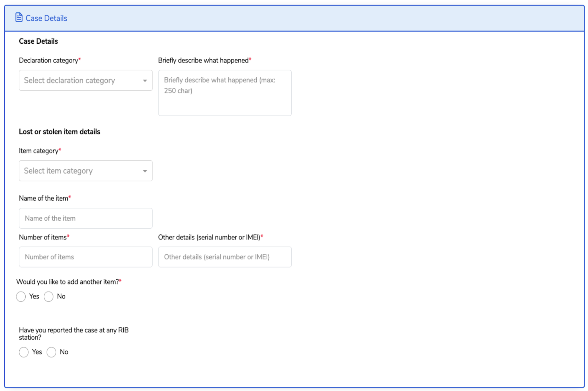The width and height of the screenshot is (588, 391).
Task: Click the bold Case Details section heading
Action: point(38,41)
